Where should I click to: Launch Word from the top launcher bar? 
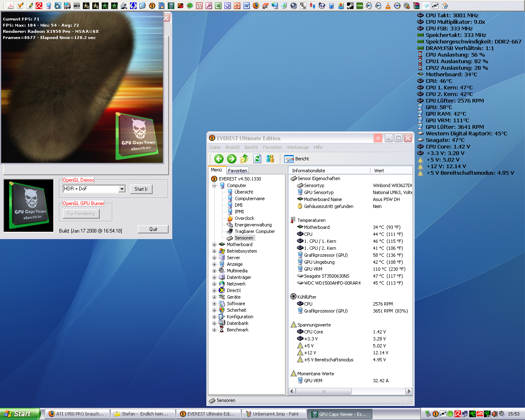tap(247, 5)
